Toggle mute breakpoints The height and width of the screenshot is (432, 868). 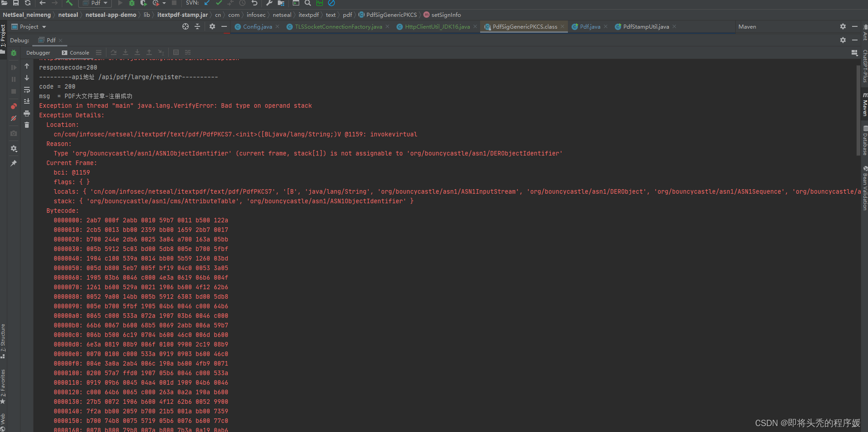tap(14, 118)
